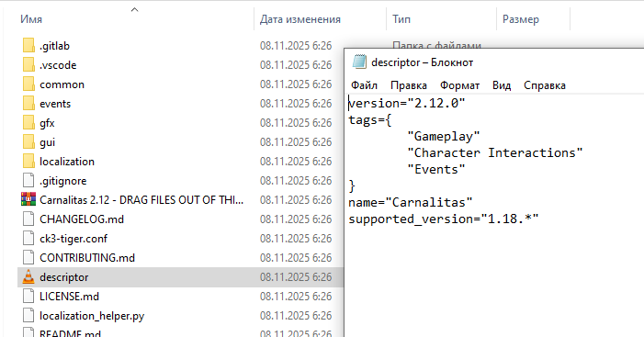
Task: Select the localization_helper.py file
Action: pos(92,316)
